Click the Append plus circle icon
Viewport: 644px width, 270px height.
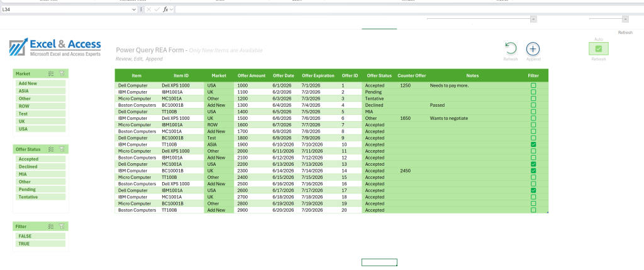click(x=533, y=49)
